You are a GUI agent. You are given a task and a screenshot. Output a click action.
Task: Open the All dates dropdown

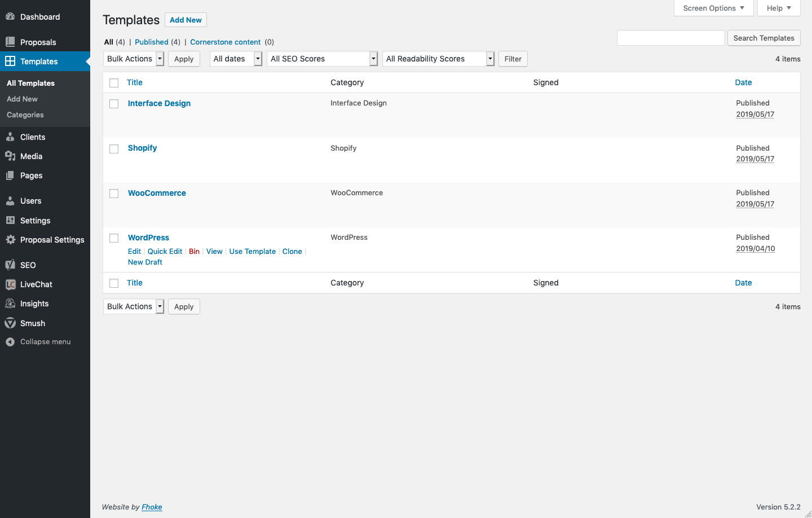tap(236, 59)
